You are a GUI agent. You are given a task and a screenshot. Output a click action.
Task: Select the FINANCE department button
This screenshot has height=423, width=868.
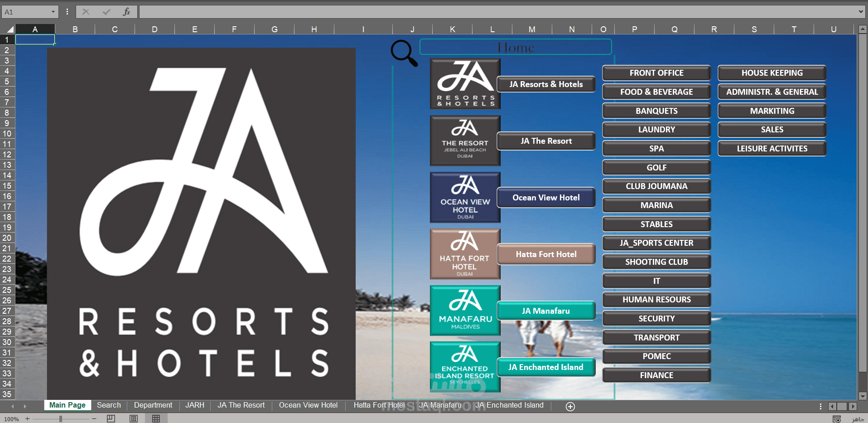coord(656,375)
